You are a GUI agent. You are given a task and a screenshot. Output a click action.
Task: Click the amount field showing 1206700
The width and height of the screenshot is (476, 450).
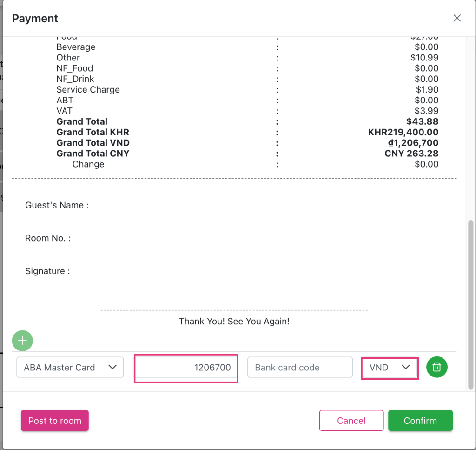[186, 367]
